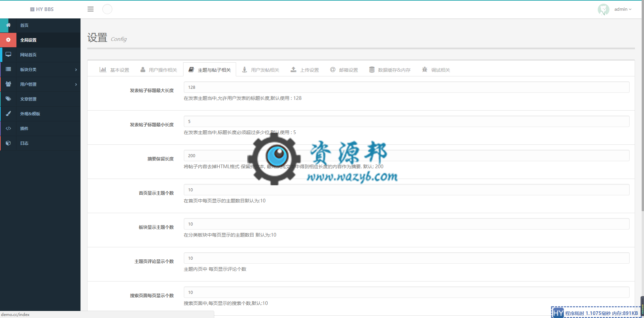Open the admin account dropdown

(623, 9)
